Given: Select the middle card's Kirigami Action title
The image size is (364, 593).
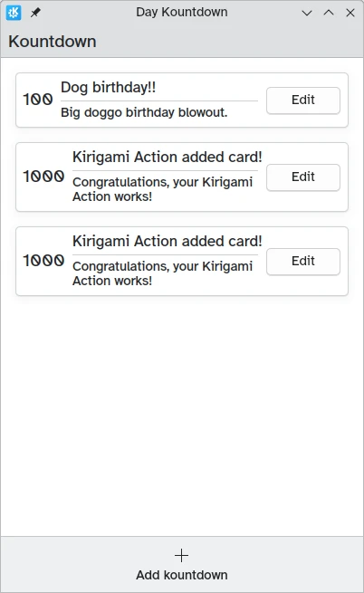Looking at the screenshot, I should (168, 157).
